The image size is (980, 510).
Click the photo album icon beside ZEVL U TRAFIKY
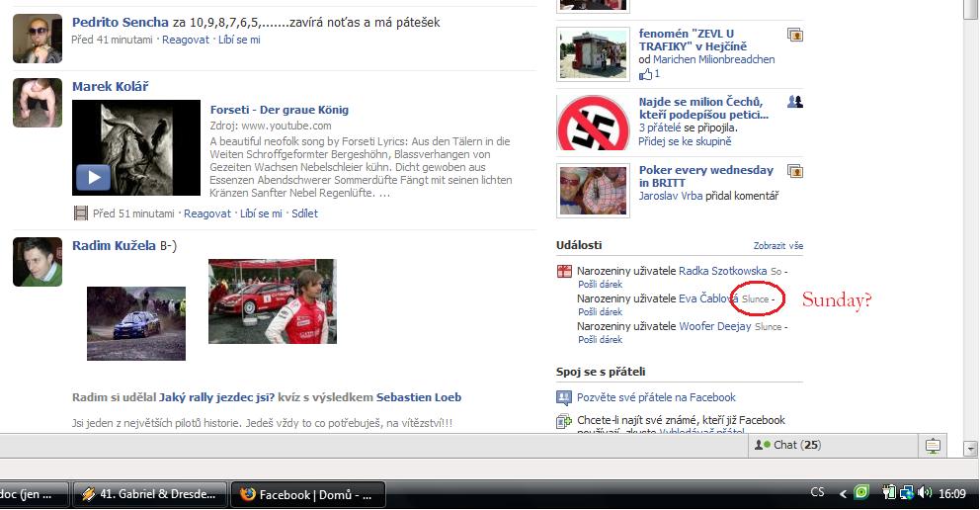tap(795, 35)
